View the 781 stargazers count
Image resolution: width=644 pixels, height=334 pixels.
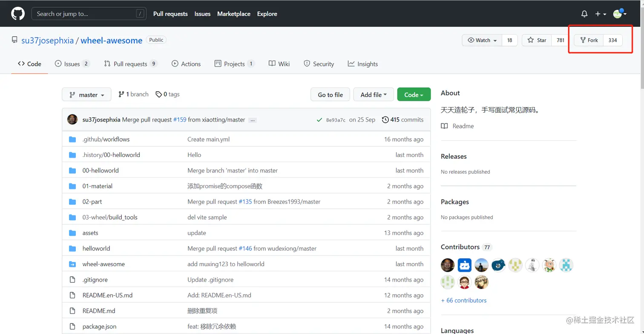(561, 40)
